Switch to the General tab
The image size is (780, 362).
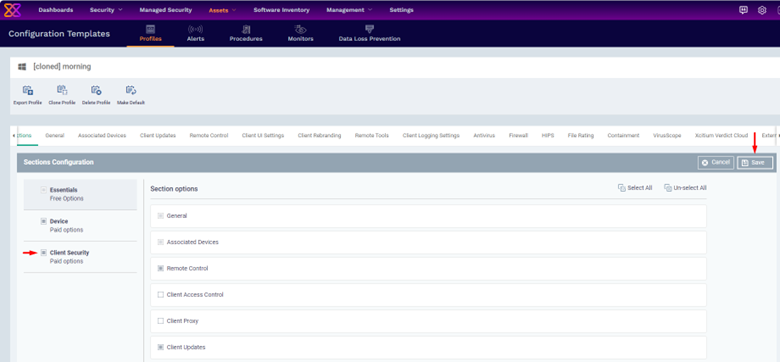tap(55, 136)
